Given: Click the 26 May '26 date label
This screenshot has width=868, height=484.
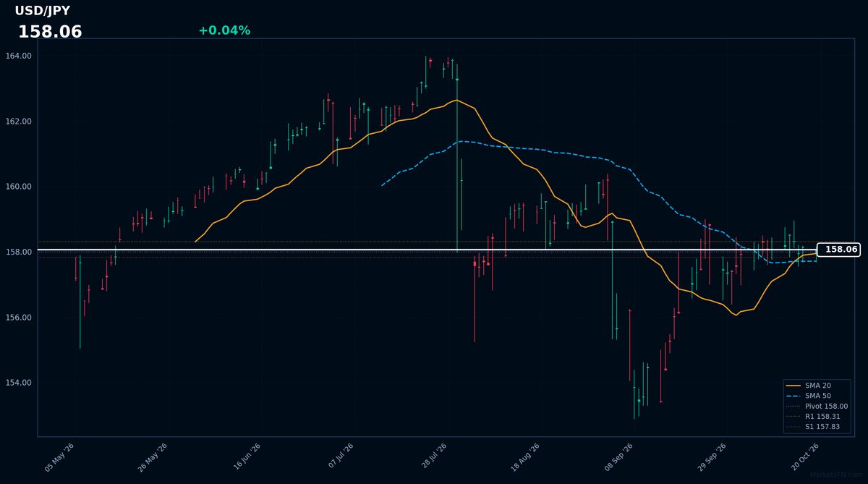Looking at the screenshot, I should [153, 457].
